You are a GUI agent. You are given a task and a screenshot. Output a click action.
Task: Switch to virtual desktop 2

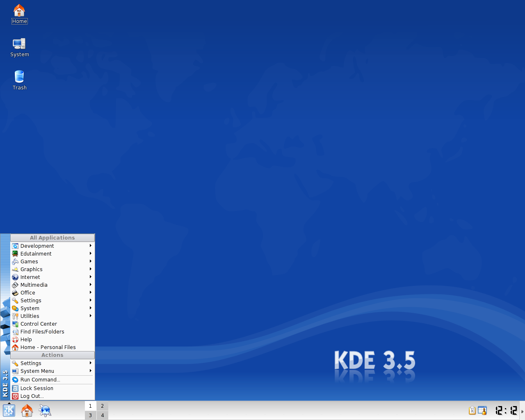[x=103, y=406]
